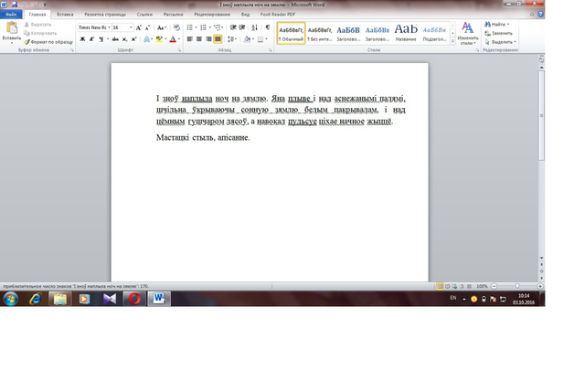Click the grow font icon
585x392 pixels.
click(138, 27)
